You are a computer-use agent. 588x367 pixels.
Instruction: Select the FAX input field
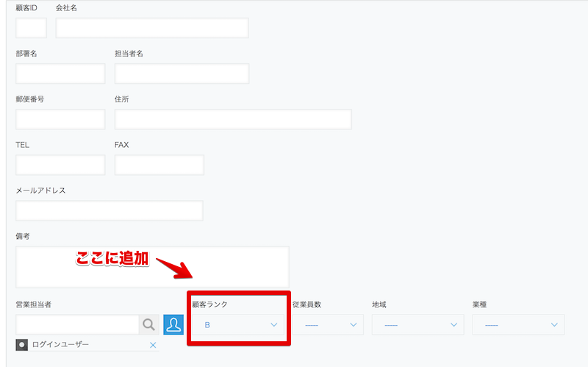click(x=159, y=165)
